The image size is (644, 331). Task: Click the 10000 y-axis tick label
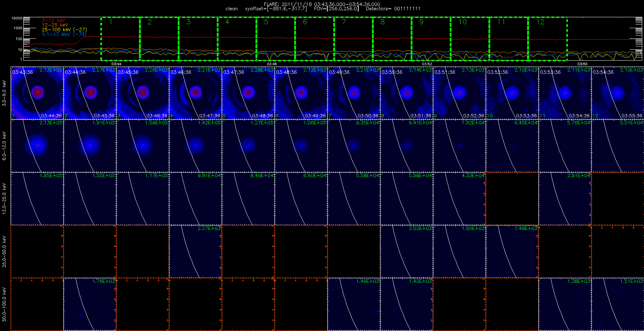pos(17,18)
